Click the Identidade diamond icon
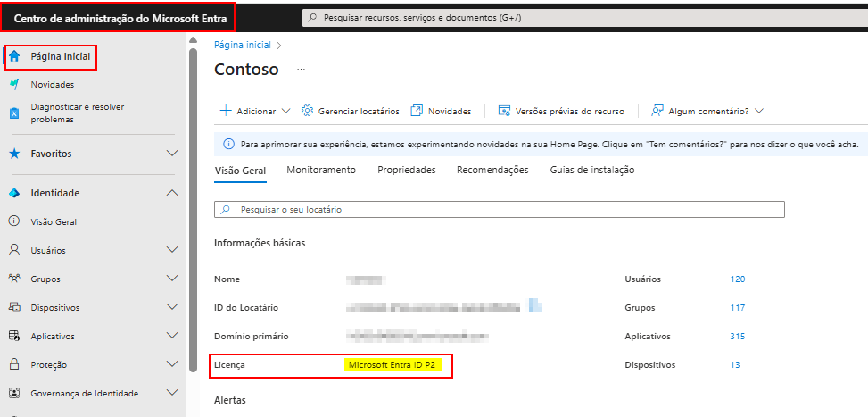This screenshot has height=417, width=868. 14,193
